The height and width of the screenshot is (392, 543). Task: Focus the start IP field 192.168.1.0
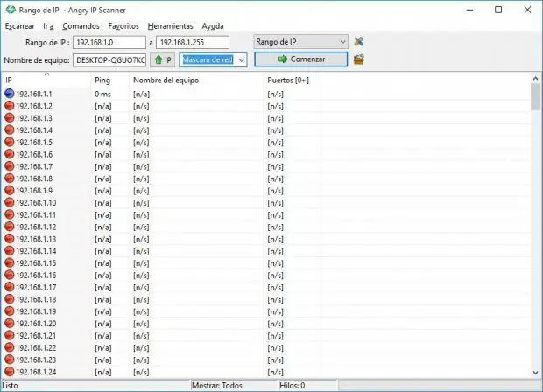coord(109,43)
